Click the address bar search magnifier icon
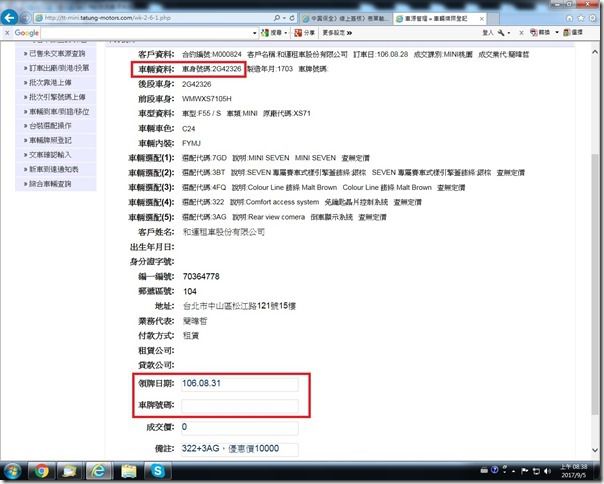 pos(277,18)
